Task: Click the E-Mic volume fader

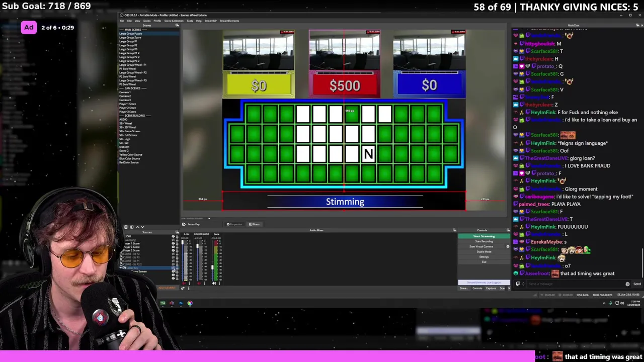Action: click(x=183, y=242)
